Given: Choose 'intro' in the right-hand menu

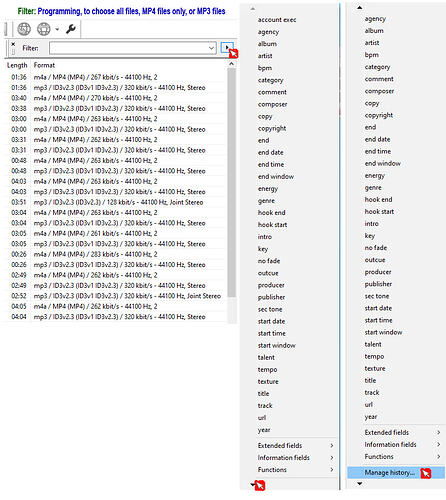Looking at the screenshot, I should click(372, 224).
